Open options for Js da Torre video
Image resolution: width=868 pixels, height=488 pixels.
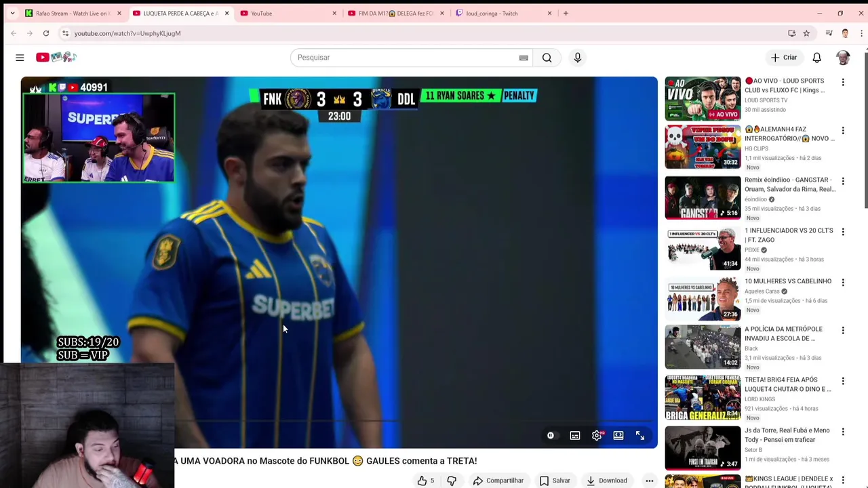(x=843, y=431)
